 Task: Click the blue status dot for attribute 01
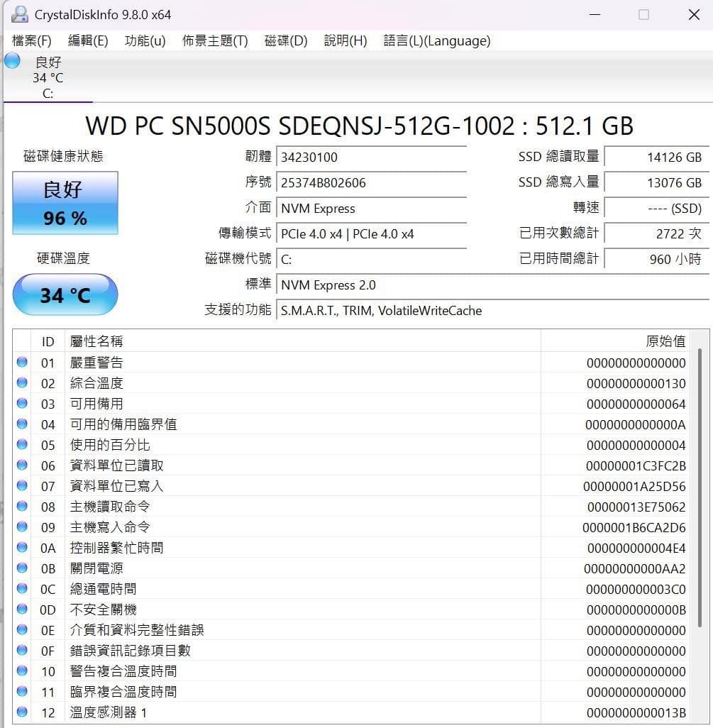coord(22,362)
